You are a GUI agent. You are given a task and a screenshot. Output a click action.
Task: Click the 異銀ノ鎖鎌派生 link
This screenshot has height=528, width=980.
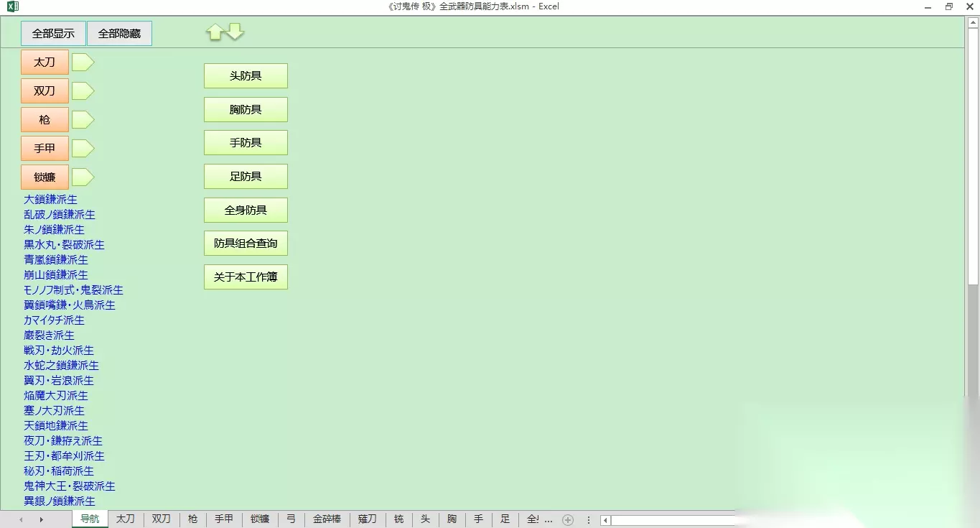pos(60,501)
